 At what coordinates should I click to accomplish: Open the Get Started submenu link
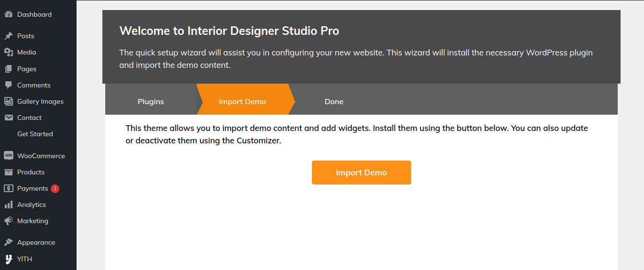35,134
